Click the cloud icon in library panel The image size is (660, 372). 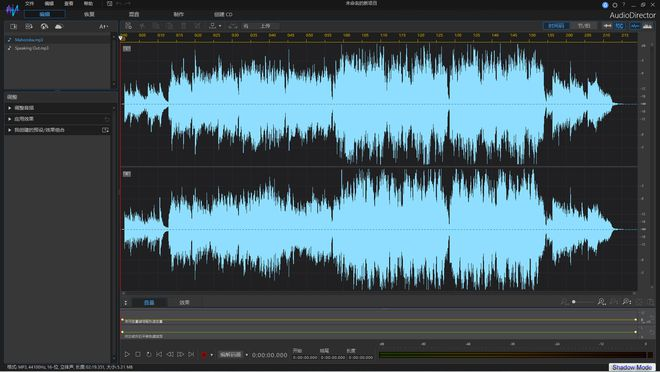pyautogui.click(x=58, y=27)
